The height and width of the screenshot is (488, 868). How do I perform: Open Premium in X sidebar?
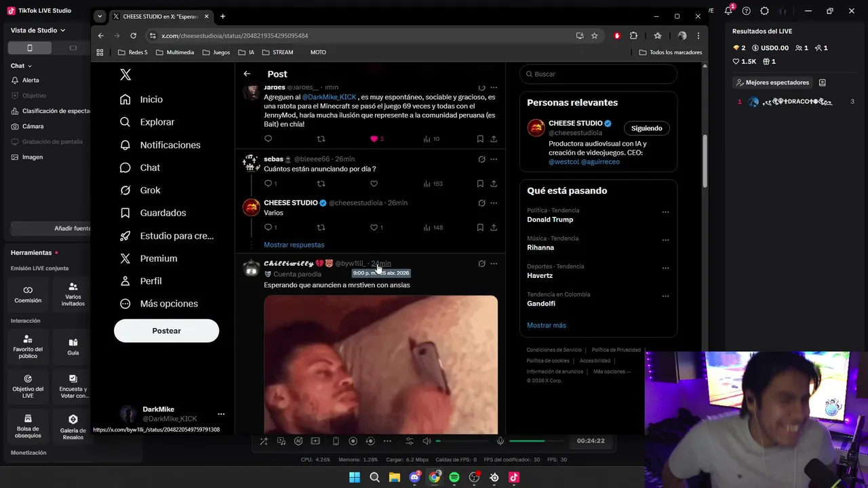tap(148, 258)
